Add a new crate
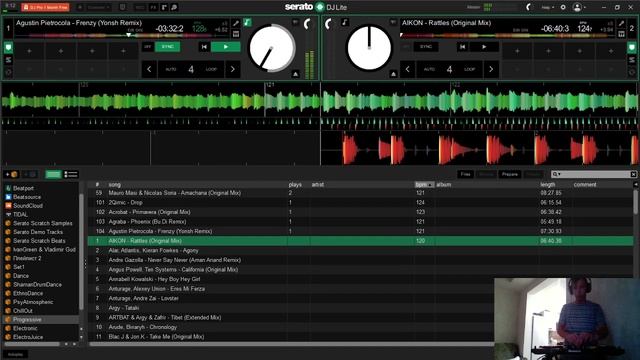This screenshot has width=640, height=360. [11, 174]
